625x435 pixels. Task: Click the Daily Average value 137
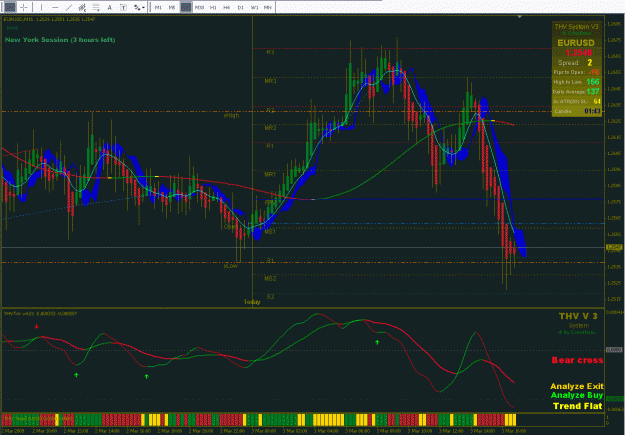593,92
